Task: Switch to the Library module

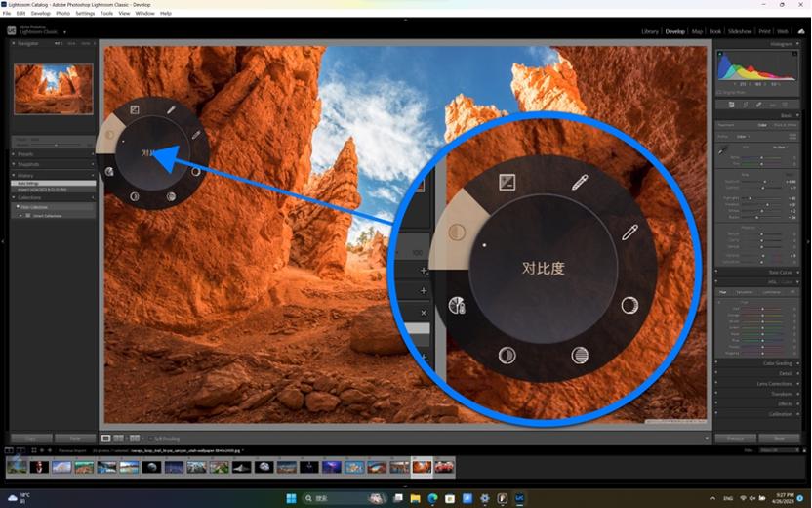Action: coord(649,31)
